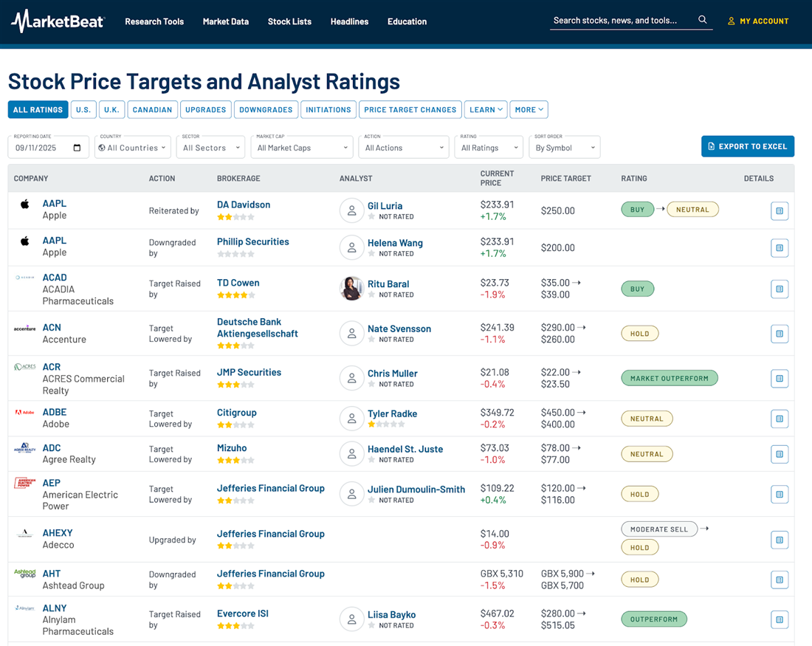Open details icon for Adobe row

pyautogui.click(x=779, y=419)
